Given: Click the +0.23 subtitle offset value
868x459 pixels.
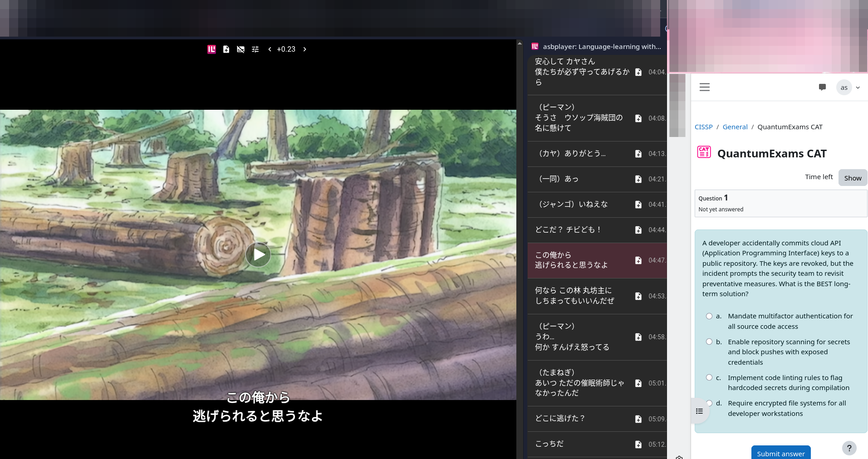Looking at the screenshot, I should (286, 49).
